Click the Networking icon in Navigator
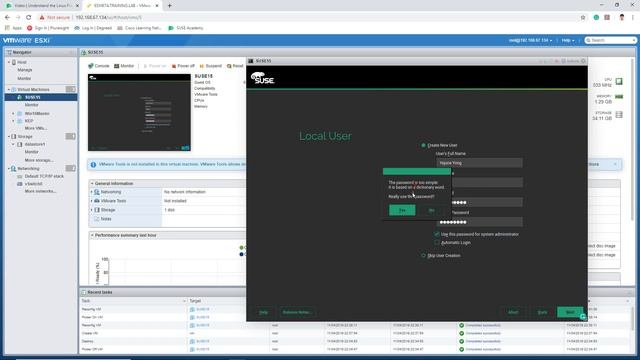640x360 pixels. pyautogui.click(x=14, y=169)
